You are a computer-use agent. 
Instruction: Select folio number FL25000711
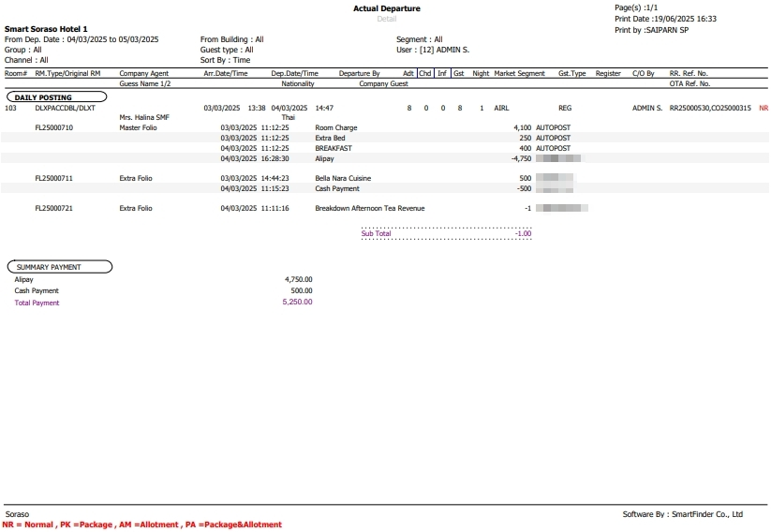[53, 178]
